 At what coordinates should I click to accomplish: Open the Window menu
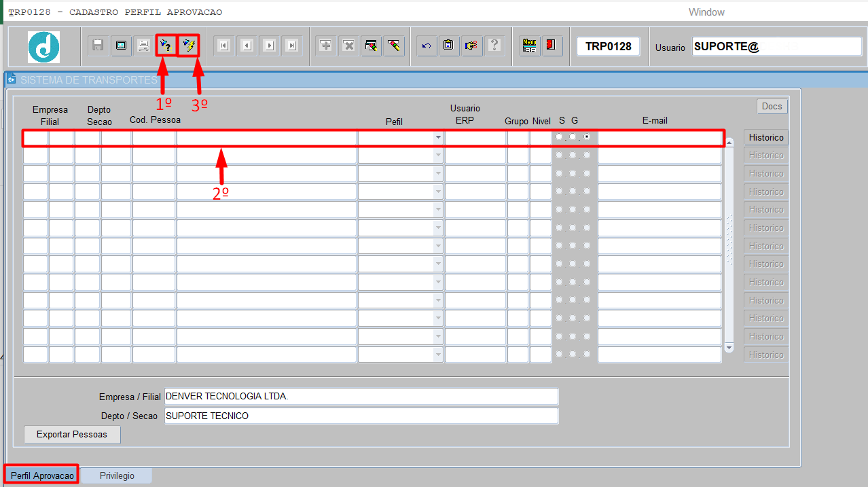(706, 12)
